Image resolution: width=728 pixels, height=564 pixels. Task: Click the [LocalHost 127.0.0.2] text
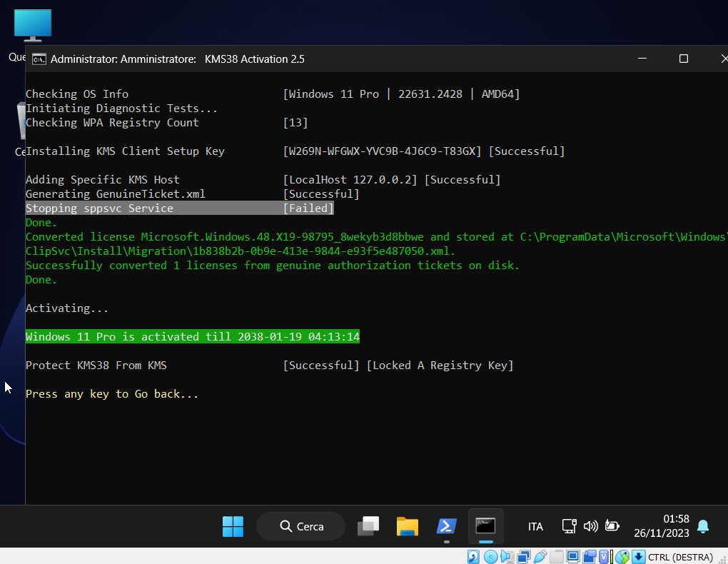[x=350, y=180]
